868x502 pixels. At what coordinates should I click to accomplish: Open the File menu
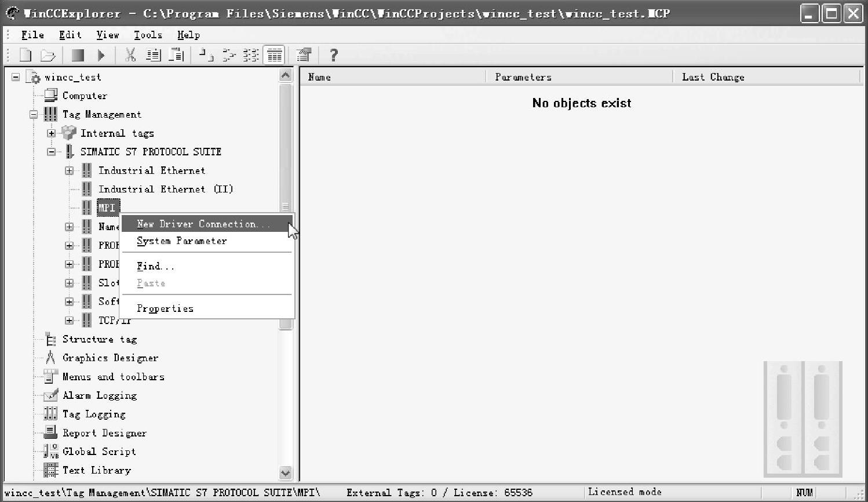32,35
